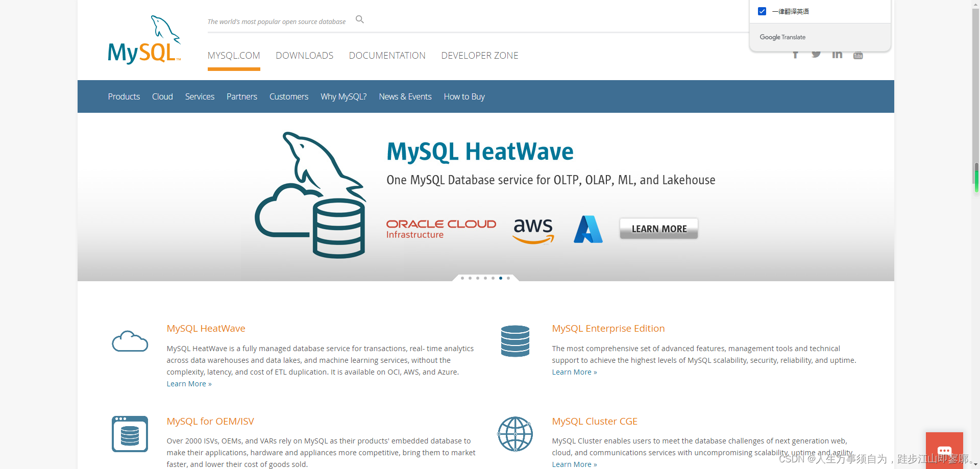980x469 pixels.
Task: Click the Facebook icon
Action: [795, 54]
